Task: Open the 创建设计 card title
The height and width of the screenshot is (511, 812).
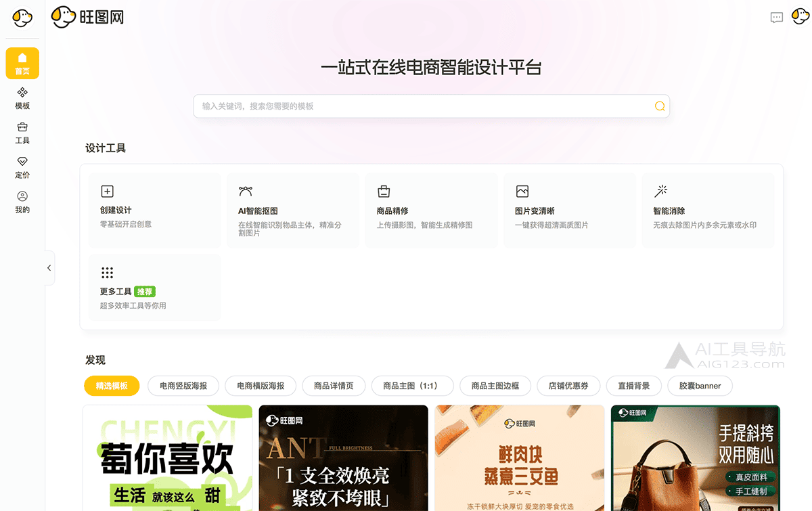Action: tap(116, 210)
